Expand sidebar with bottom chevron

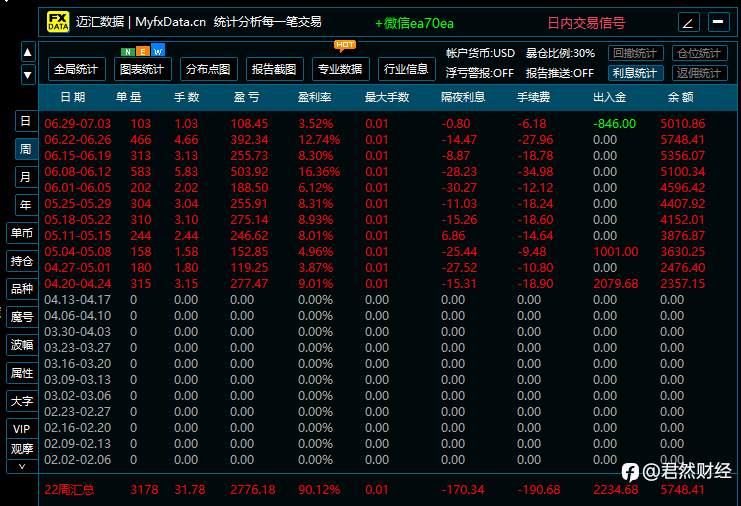coord(22,466)
